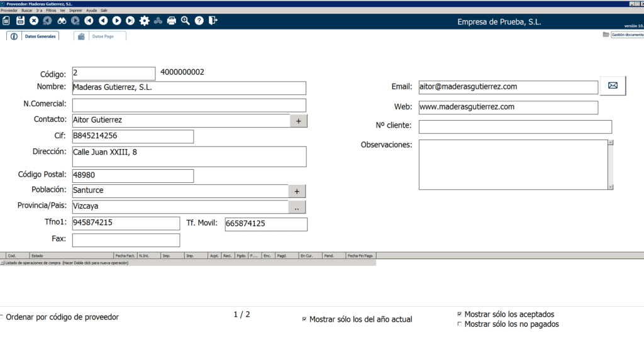Screen dimensions: 644x347
Task: Check Mostrar sólo los no pagados
Action: pos(460,324)
